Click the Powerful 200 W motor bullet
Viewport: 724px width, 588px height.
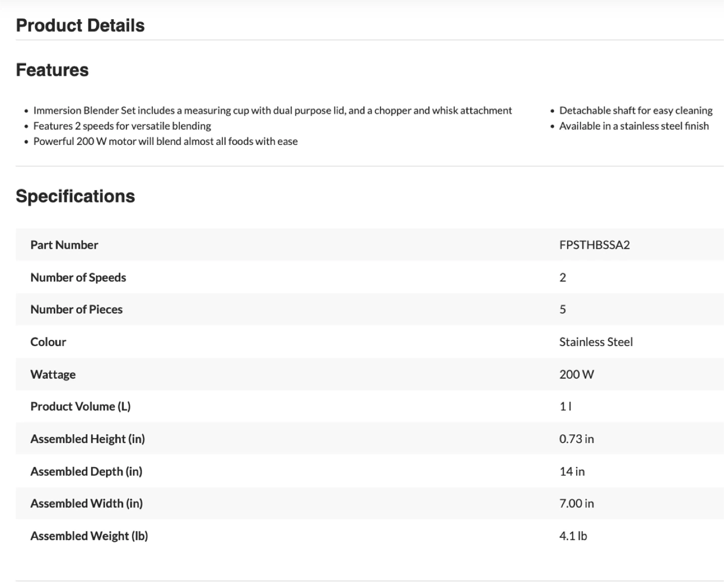165,141
